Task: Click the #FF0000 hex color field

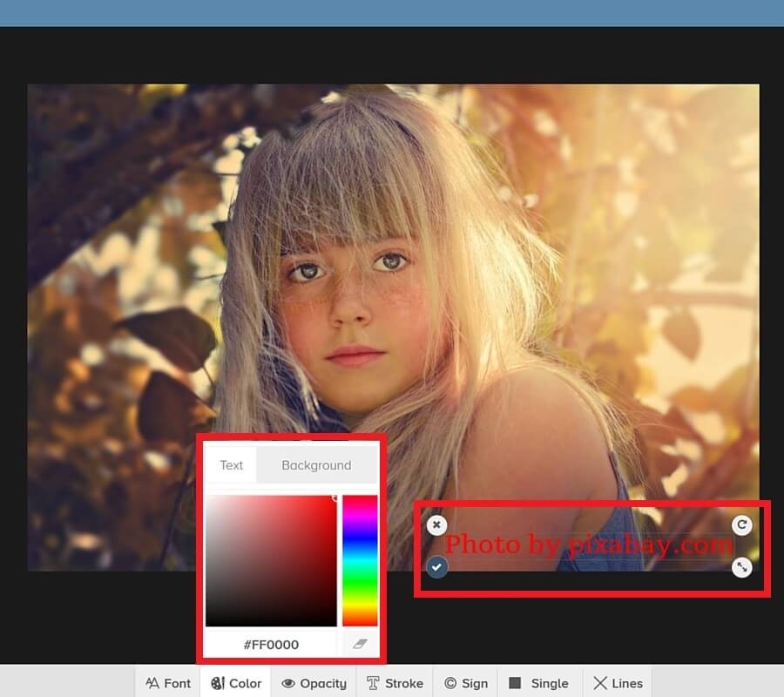Action: 271,645
